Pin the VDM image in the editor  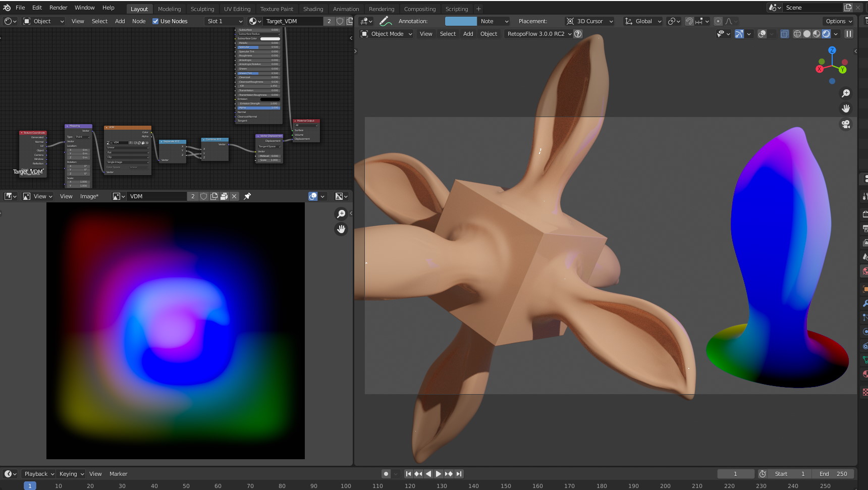coord(247,196)
